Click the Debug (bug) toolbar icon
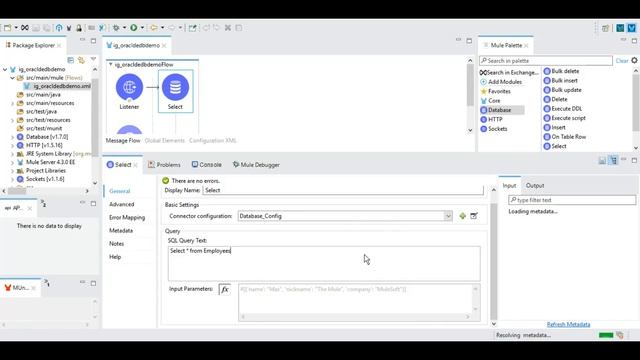 click(x=116, y=28)
